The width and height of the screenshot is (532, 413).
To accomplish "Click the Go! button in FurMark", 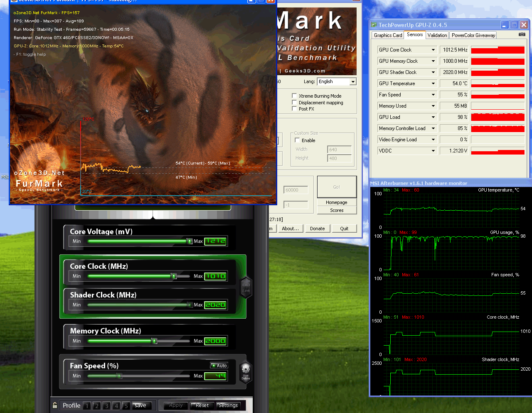I will pos(337,187).
